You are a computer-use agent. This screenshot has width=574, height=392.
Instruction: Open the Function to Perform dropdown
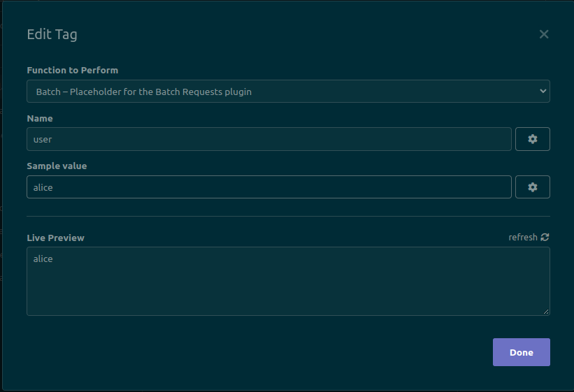click(288, 91)
